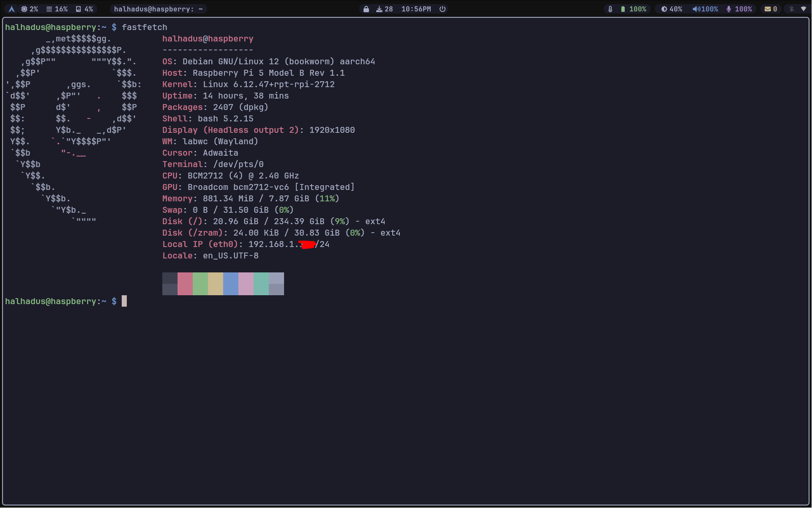Viewport: 812px width, 508px height.
Task: Mute the speaker volume 100% indicator
Action: pyautogui.click(x=705, y=9)
